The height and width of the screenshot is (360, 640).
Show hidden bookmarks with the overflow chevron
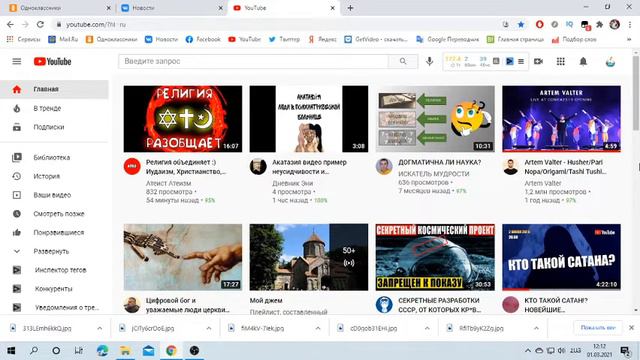tap(629, 40)
